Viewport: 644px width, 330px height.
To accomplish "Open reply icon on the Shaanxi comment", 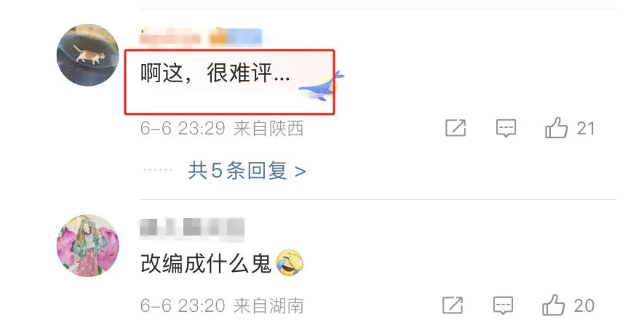I will pos(506,129).
